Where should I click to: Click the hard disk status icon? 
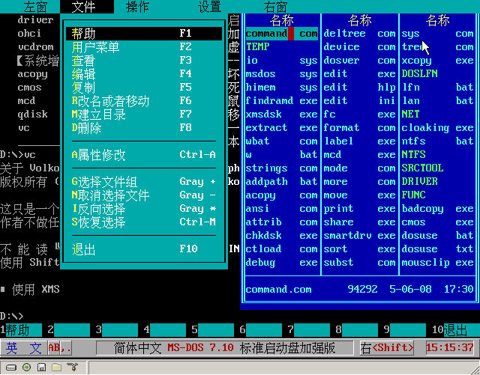[x=11, y=368]
